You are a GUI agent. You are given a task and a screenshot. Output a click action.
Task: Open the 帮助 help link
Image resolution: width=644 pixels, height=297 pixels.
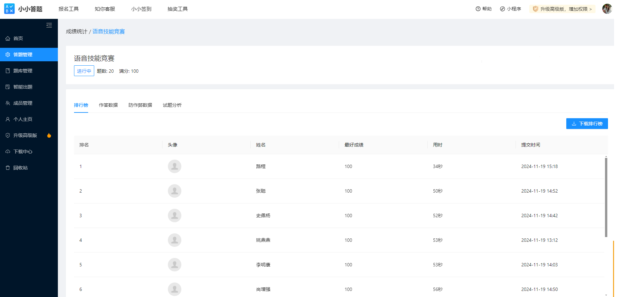click(x=484, y=9)
